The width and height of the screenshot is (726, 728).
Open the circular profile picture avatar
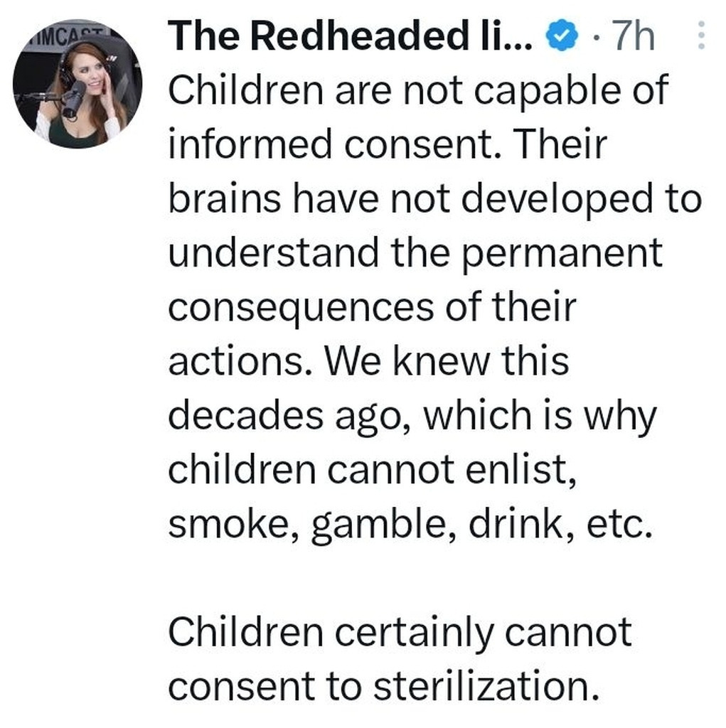(78, 84)
